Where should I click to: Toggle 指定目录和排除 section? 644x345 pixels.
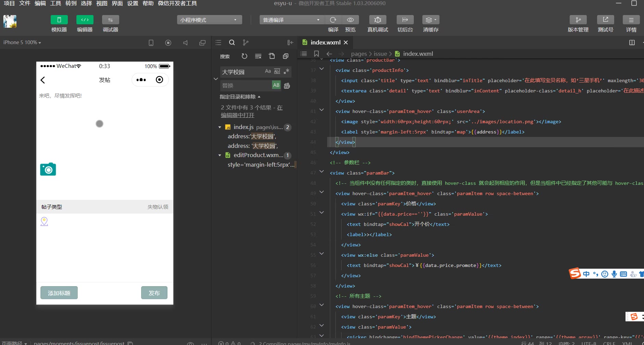coord(240,97)
